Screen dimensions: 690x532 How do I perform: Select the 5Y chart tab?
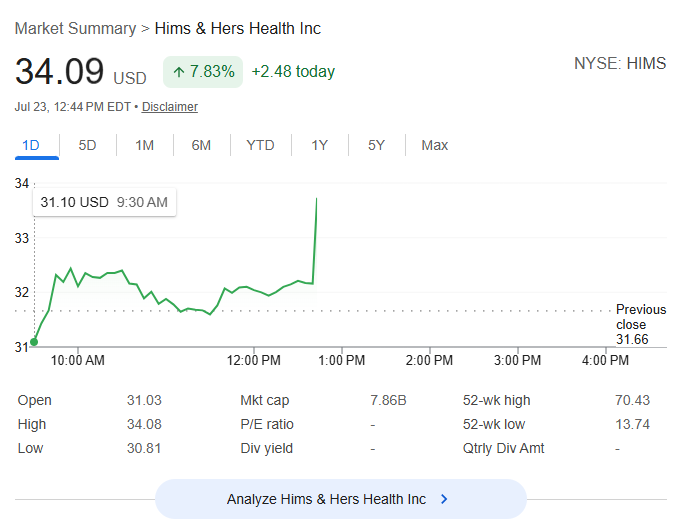(376, 145)
